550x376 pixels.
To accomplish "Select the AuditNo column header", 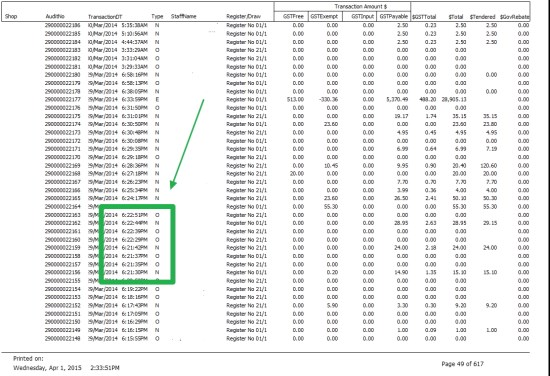I will [x=55, y=16].
